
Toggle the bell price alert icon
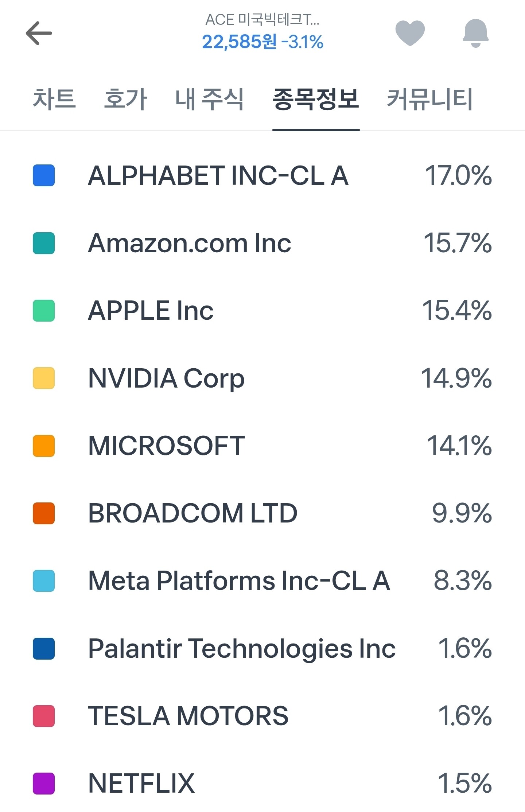tap(475, 33)
